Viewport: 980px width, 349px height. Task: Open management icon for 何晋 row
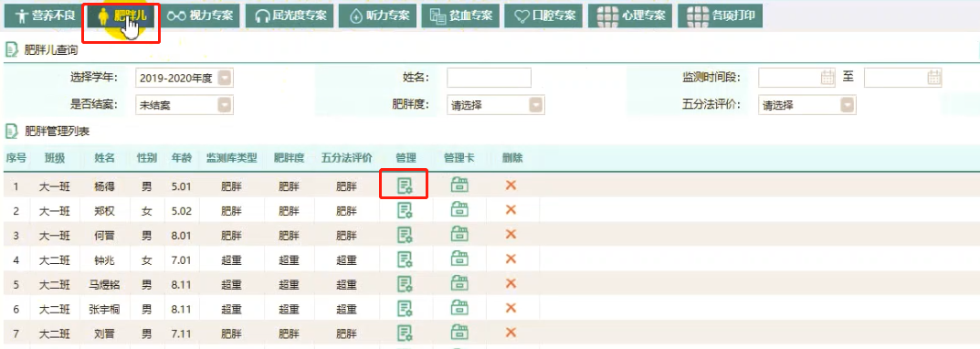pyautogui.click(x=405, y=235)
